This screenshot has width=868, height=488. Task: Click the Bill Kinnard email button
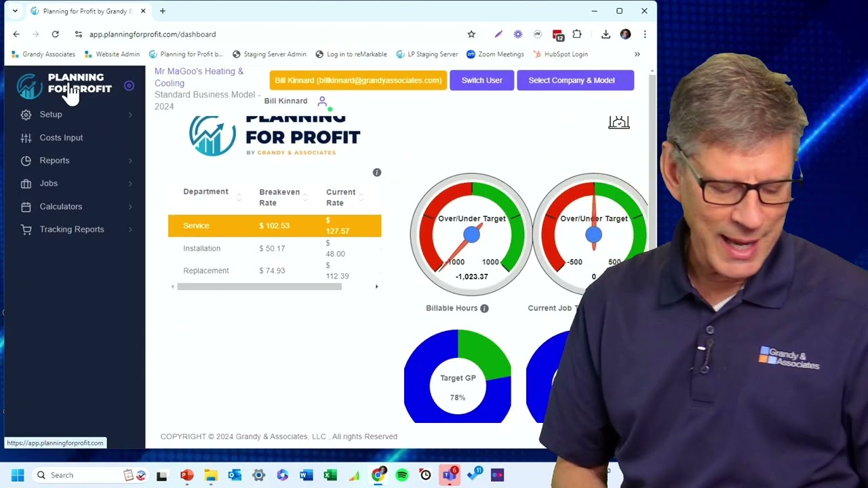(x=358, y=80)
